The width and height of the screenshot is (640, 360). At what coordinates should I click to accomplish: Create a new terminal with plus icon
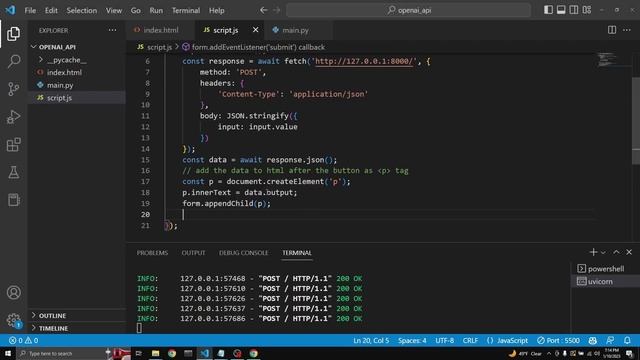593,252
